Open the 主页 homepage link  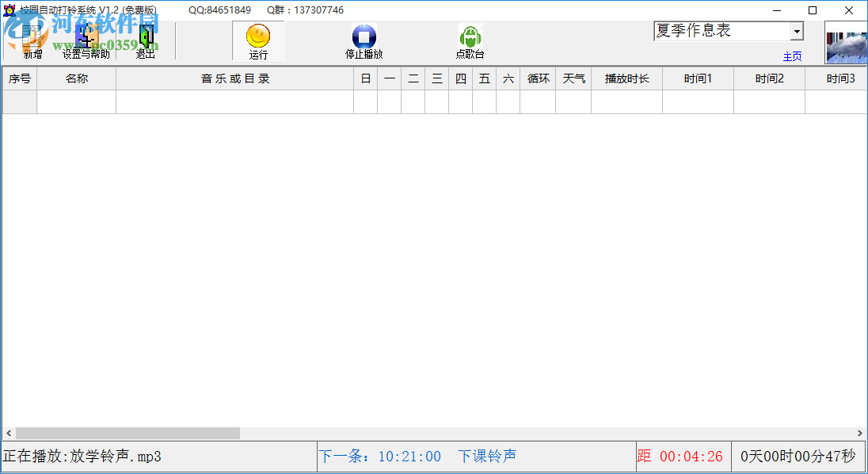792,56
